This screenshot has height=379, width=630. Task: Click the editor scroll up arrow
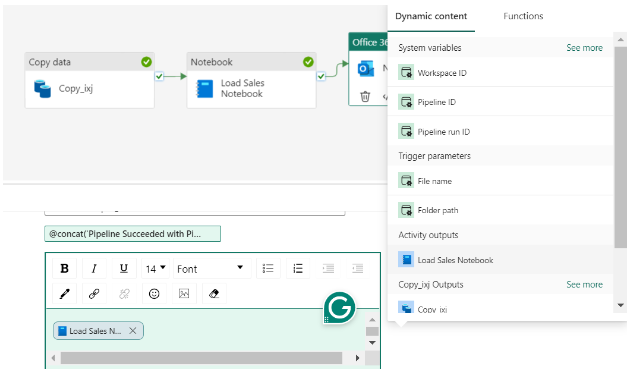(x=372, y=320)
